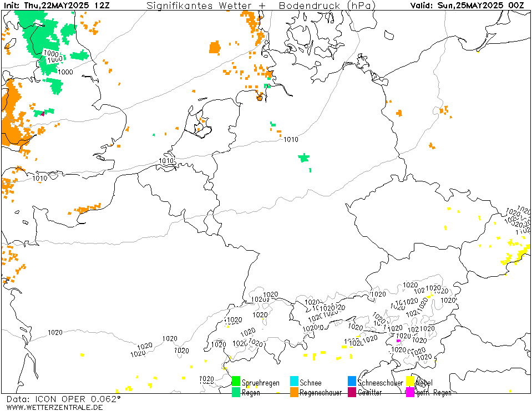Click the gefr. Regen magenta swatch

click(x=410, y=392)
